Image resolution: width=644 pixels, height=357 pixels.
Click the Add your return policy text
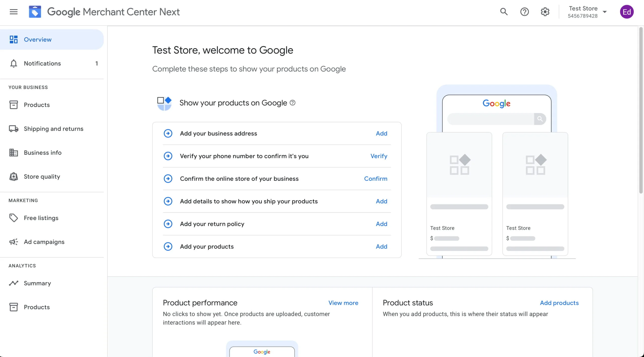tap(212, 224)
